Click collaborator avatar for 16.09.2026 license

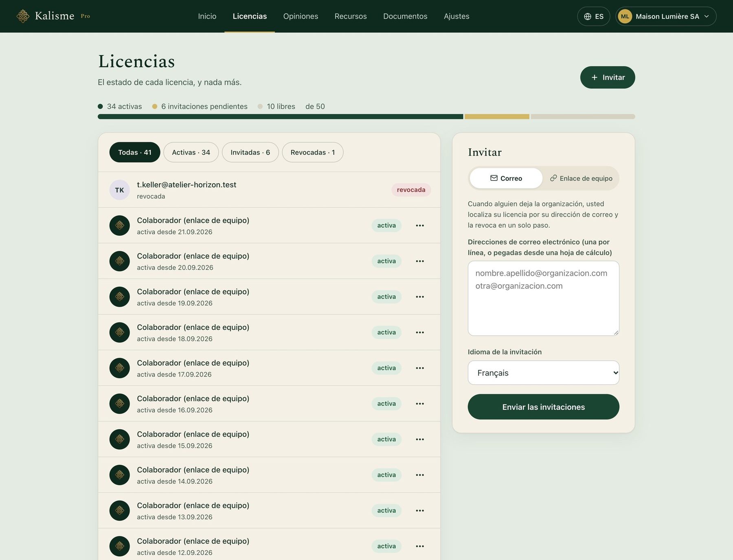(x=119, y=404)
